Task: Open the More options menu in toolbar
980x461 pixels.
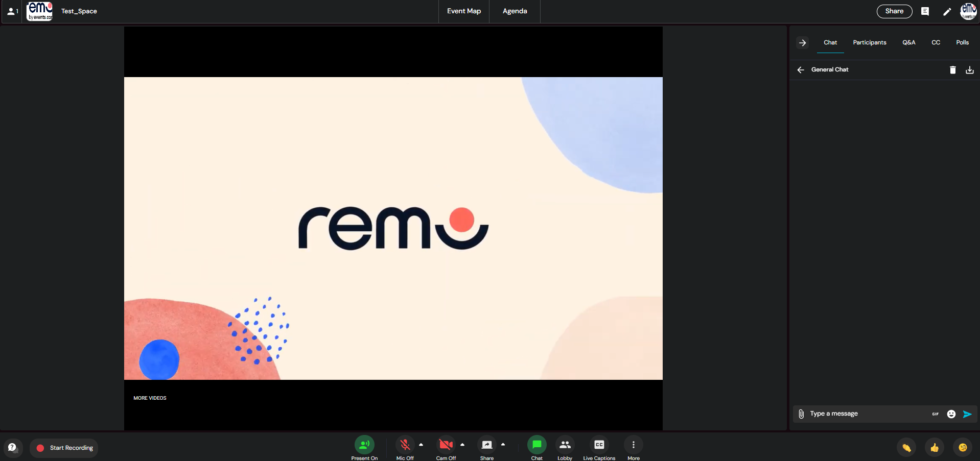Action: (633, 445)
